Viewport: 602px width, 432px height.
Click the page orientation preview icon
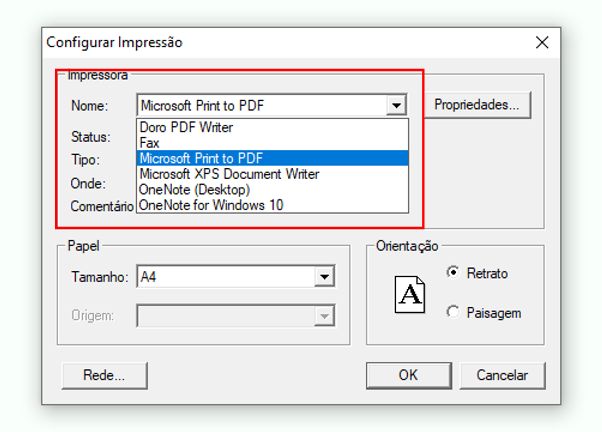pos(410,295)
